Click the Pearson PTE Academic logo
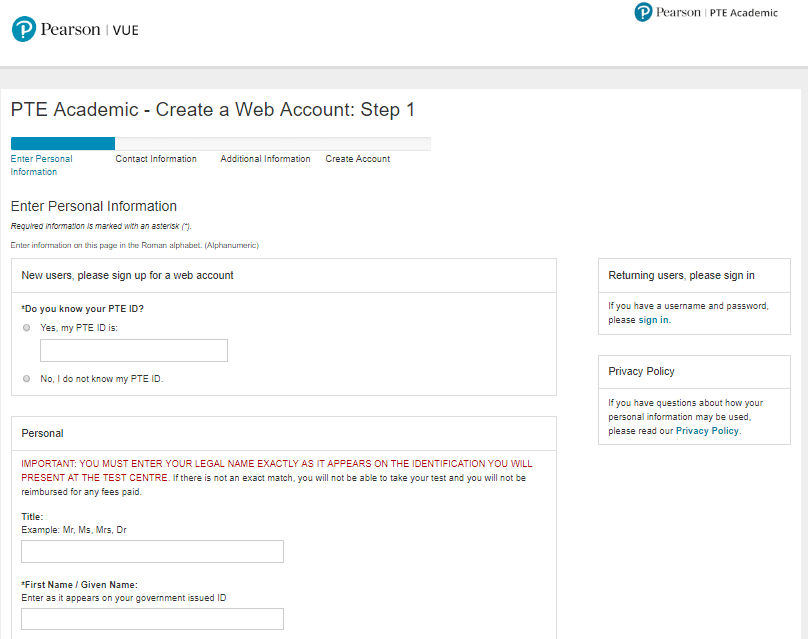 pyautogui.click(x=706, y=12)
